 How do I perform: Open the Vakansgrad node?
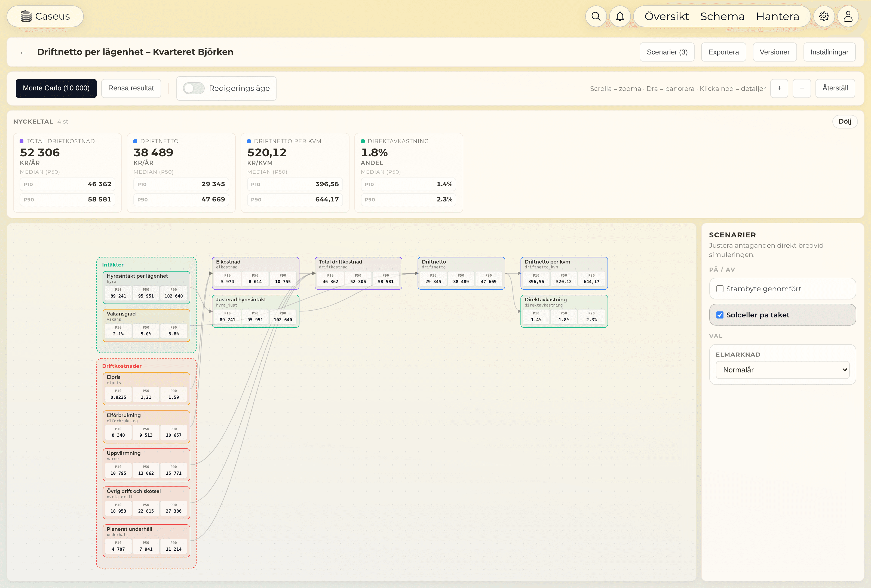click(x=146, y=325)
